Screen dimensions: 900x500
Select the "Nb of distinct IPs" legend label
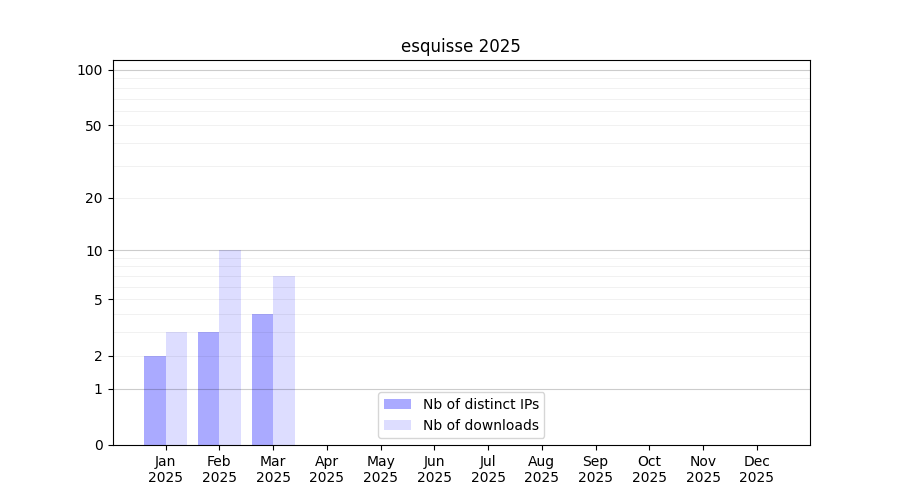481,404
